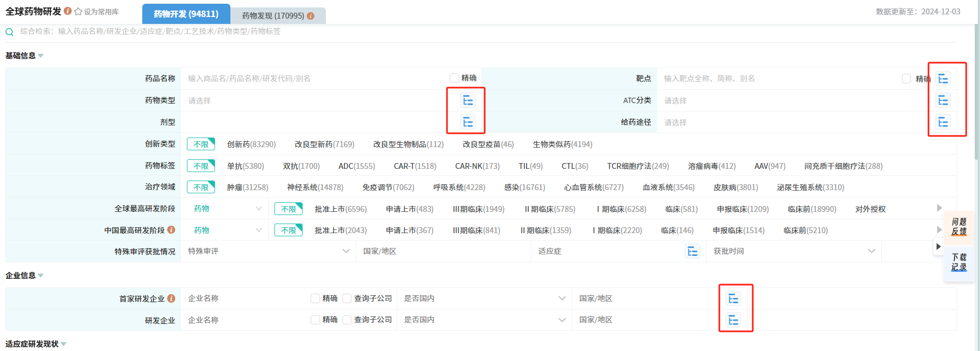Switch to 药物开发 (94811) tab
Image resolution: width=980 pixels, height=351 pixels.
186,14
